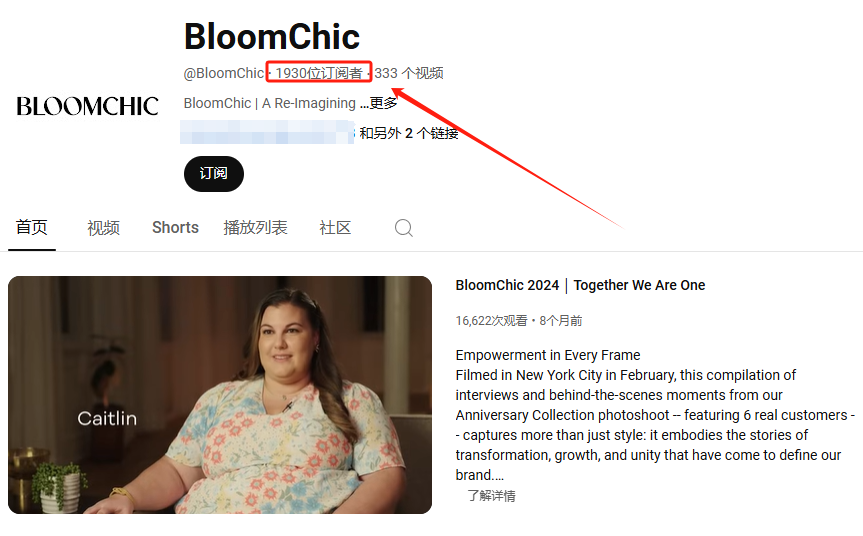
Task: Click 了解详情 to read more
Action: point(491,496)
